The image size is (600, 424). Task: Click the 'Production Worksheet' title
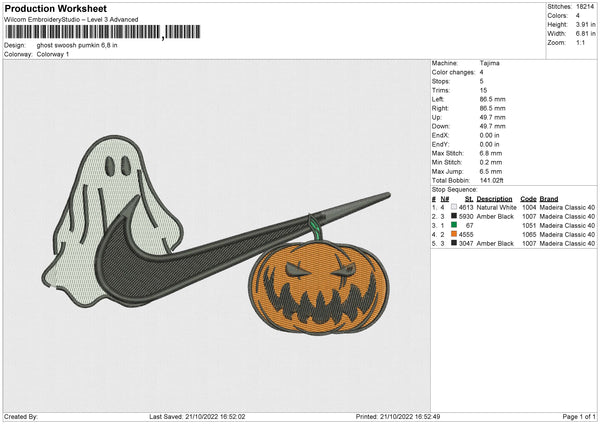tap(56, 8)
